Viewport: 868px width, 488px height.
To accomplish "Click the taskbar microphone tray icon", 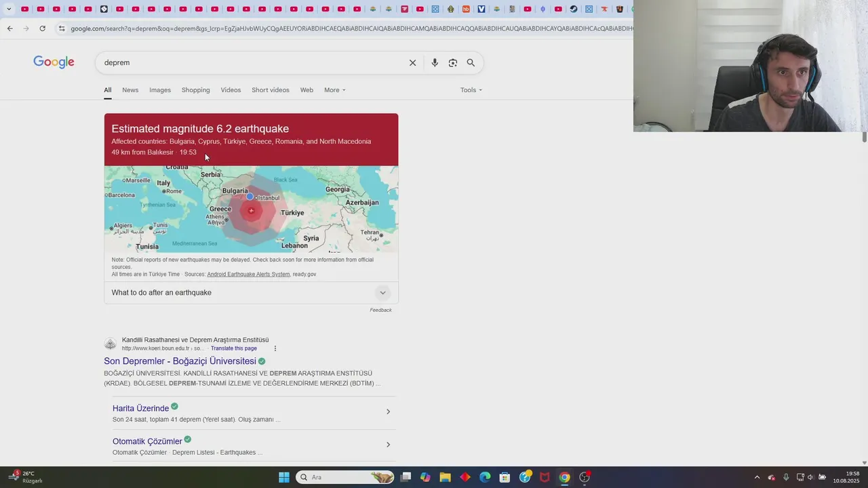I will [x=786, y=477].
